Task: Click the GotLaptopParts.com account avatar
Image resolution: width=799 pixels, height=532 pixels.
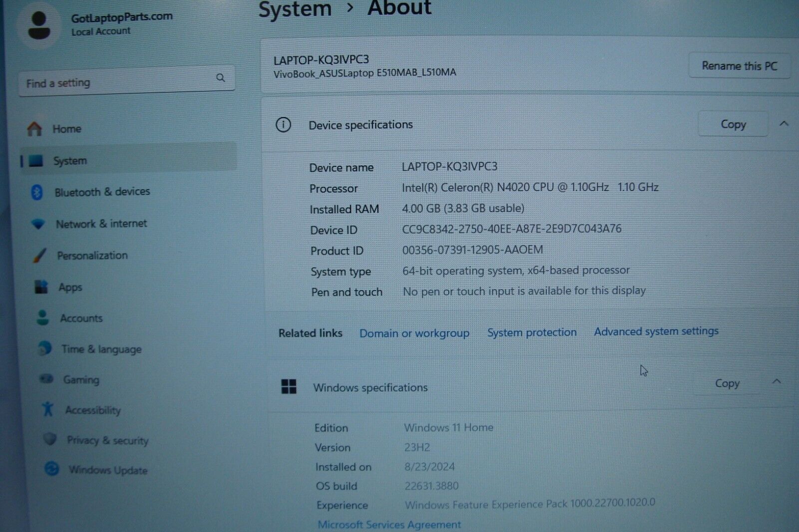Action: pyautogui.click(x=39, y=25)
